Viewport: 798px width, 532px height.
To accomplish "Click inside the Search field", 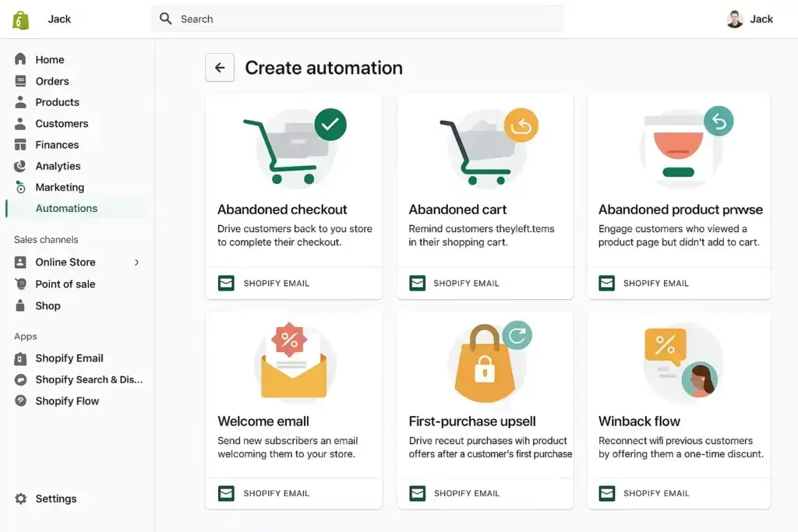I will click(358, 19).
